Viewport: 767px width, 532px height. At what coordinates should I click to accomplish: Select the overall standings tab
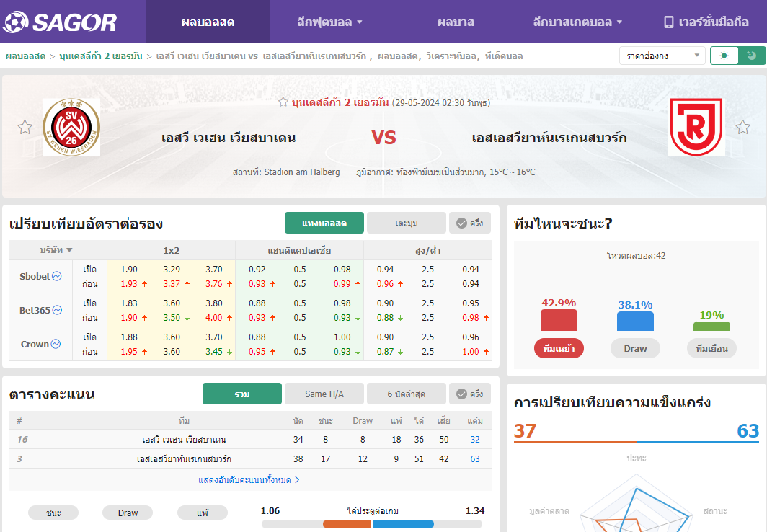point(242,394)
